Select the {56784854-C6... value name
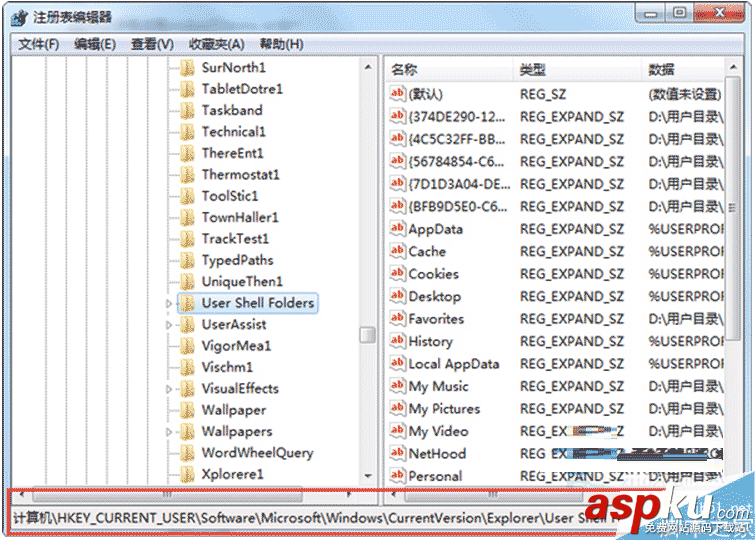The height and width of the screenshot is (540, 755). (x=456, y=161)
